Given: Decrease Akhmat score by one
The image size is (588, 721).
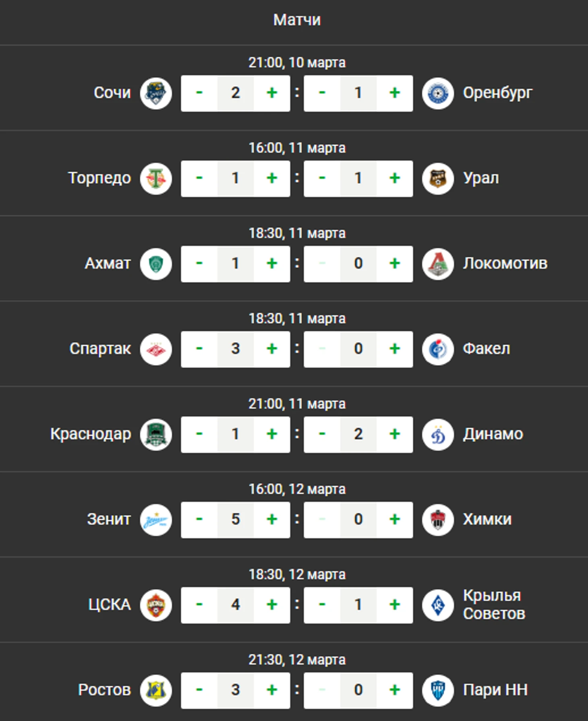Looking at the screenshot, I should click(x=199, y=264).
